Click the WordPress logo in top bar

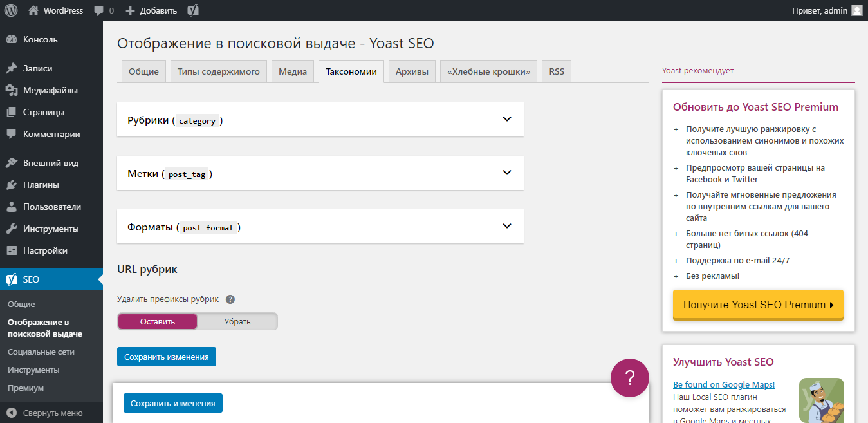click(10, 10)
